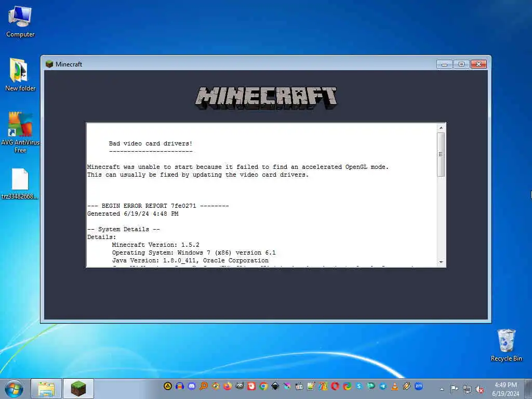Click the "Minecraft Version: 1.5.2" line
The height and width of the screenshot is (399, 532).
(x=156, y=245)
